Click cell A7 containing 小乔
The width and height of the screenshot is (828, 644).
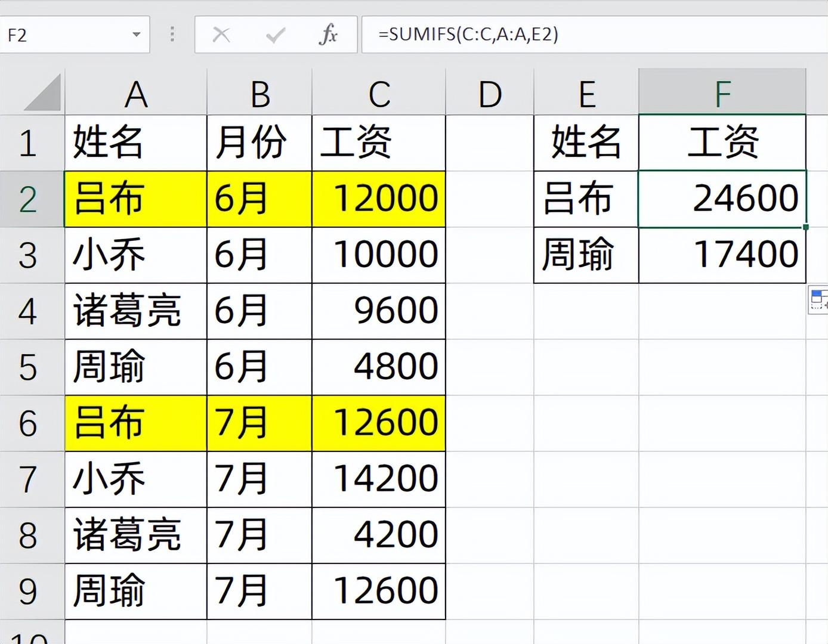pyautogui.click(x=136, y=479)
